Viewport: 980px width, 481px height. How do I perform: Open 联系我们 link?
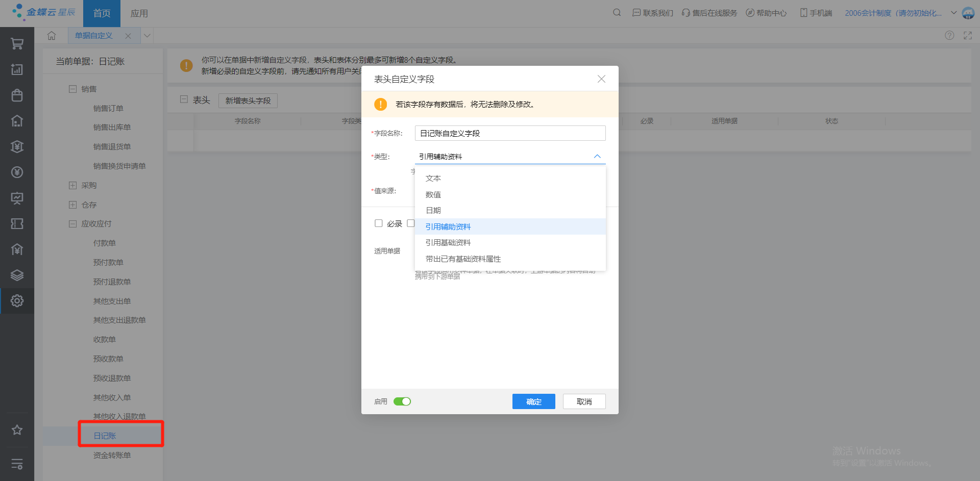tap(653, 13)
